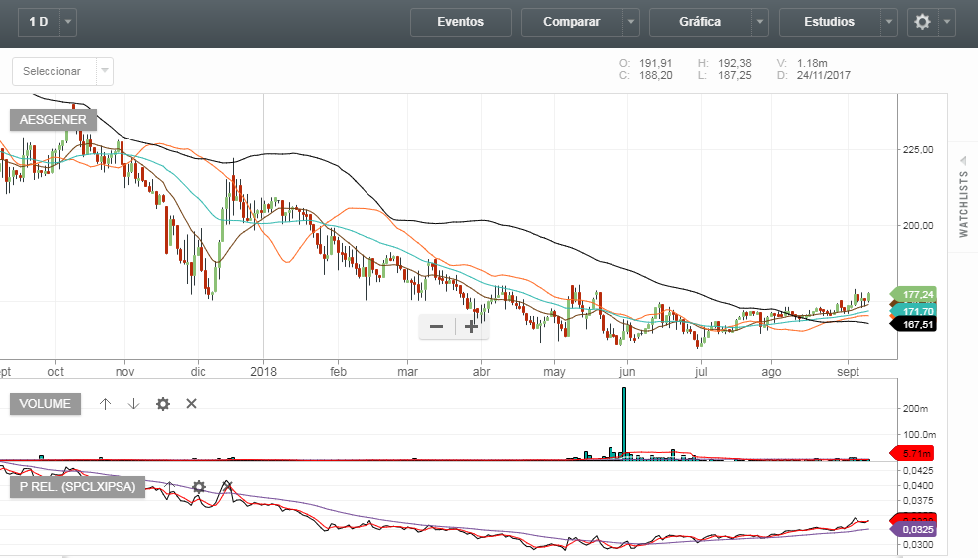Click the Eventos button
The width and height of the screenshot is (980, 558).
point(460,22)
